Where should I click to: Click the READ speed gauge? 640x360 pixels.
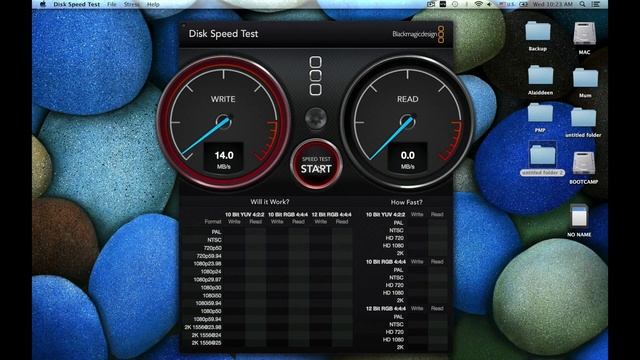tap(407, 122)
